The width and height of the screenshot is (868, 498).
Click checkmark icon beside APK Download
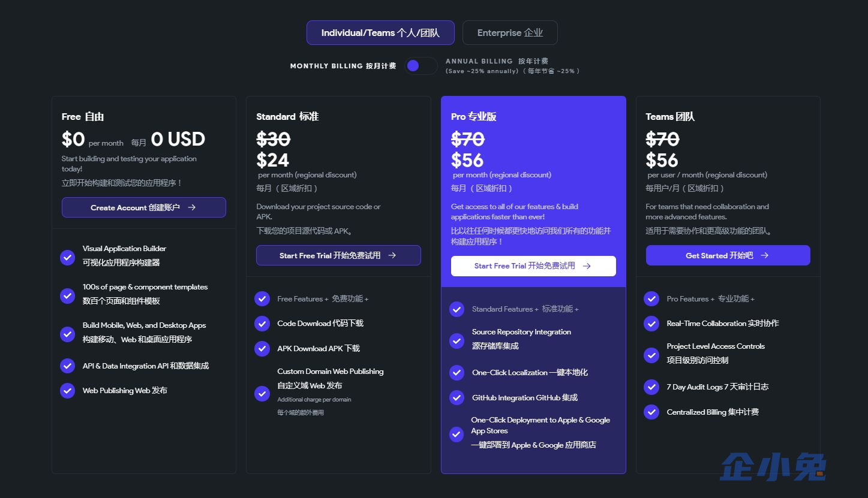(x=262, y=349)
